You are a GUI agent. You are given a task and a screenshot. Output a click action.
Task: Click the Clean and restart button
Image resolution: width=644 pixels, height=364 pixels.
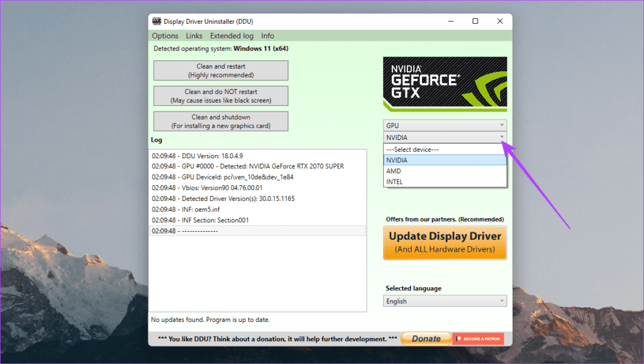pyautogui.click(x=221, y=71)
